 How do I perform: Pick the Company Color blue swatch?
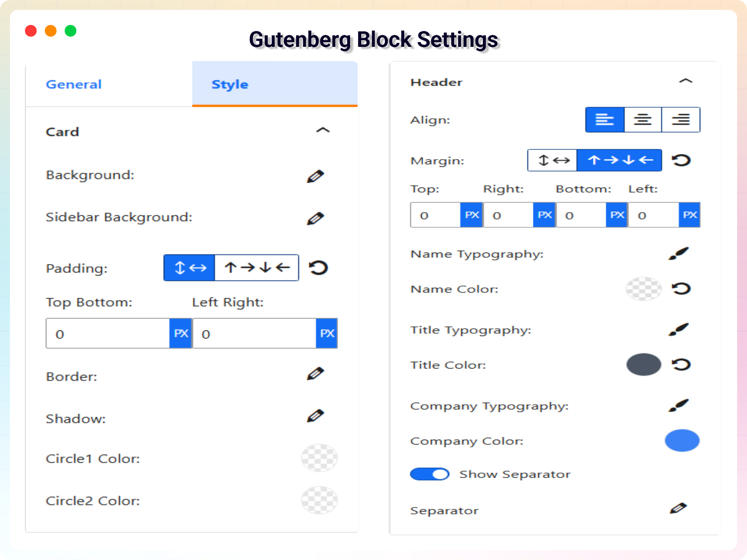click(x=682, y=440)
